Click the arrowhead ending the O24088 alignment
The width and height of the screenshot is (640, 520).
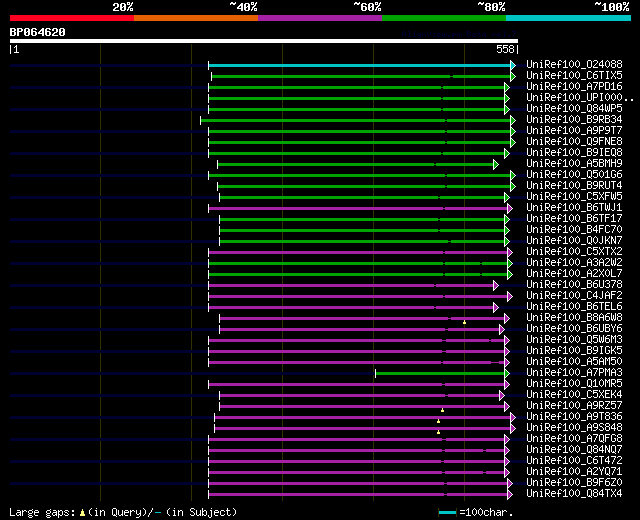pos(513,65)
